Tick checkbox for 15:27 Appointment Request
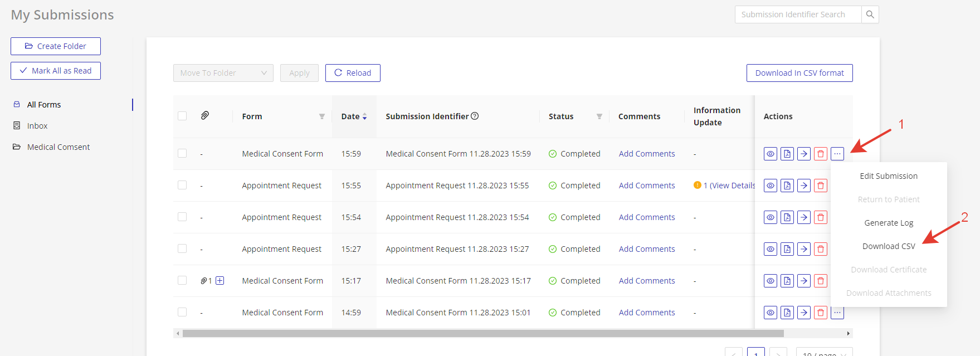The image size is (980, 356). pos(182,248)
